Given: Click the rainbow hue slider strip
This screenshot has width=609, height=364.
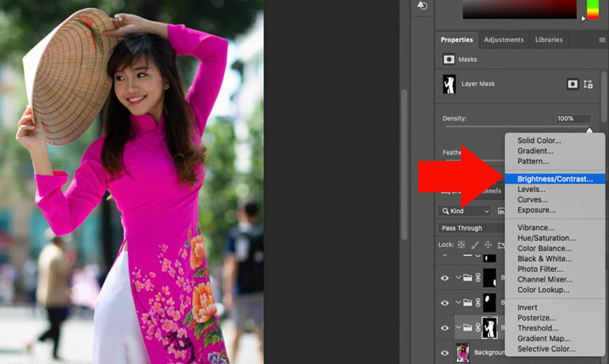Looking at the screenshot, I should 592,9.
